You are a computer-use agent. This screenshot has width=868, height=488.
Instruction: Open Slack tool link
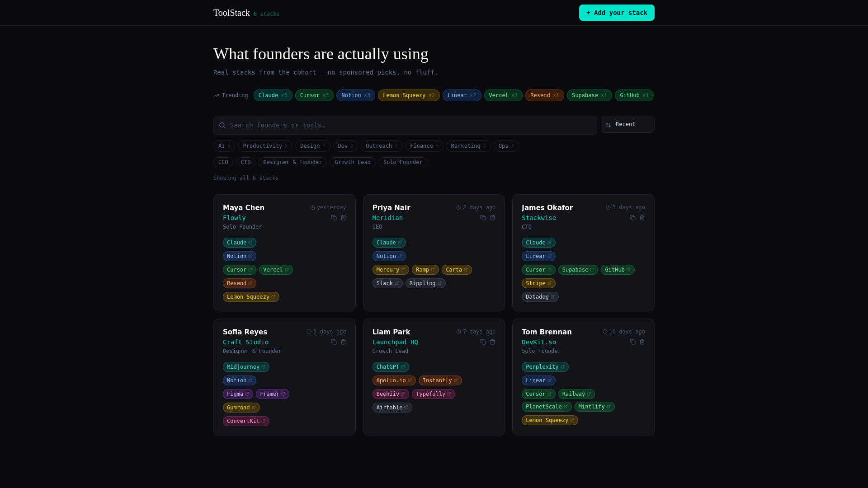click(387, 283)
